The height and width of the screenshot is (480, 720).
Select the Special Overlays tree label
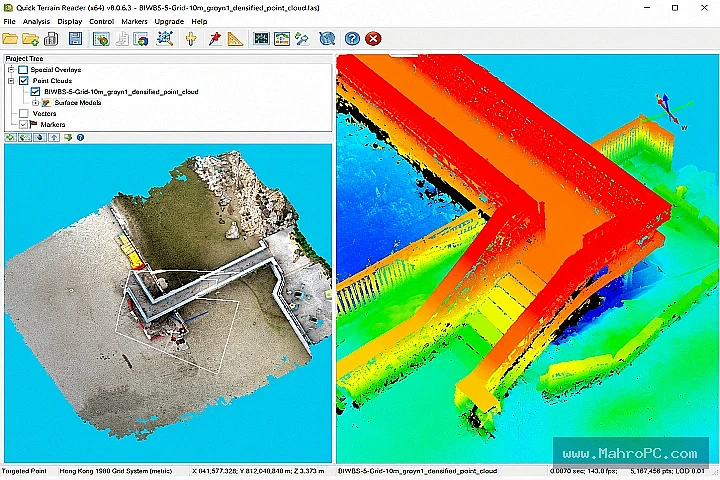click(x=56, y=70)
